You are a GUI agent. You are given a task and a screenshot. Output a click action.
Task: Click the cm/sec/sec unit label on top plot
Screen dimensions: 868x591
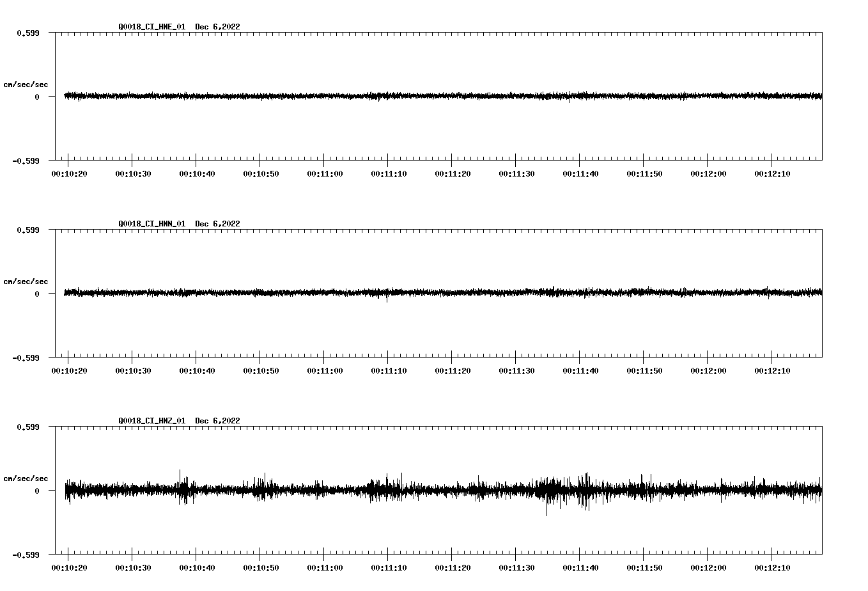click(27, 83)
